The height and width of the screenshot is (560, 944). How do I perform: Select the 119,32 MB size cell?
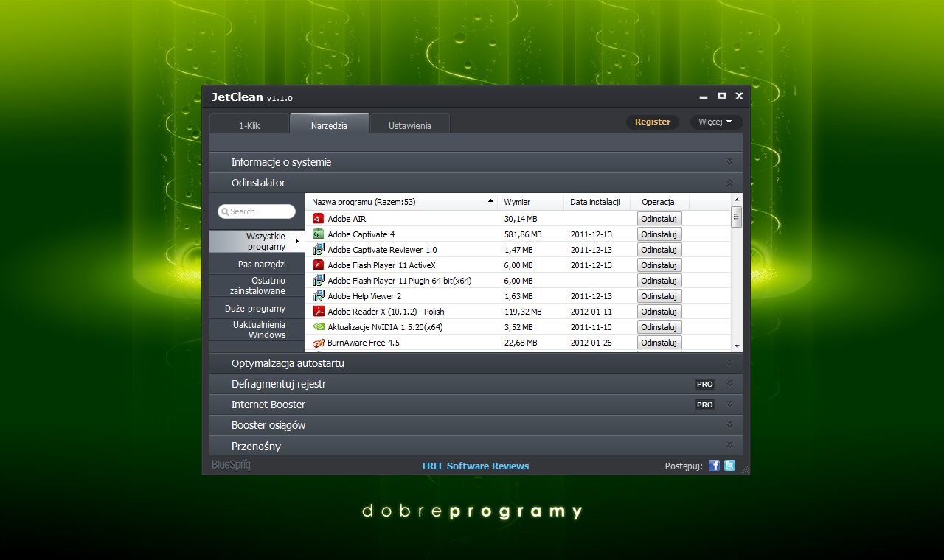click(523, 312)
